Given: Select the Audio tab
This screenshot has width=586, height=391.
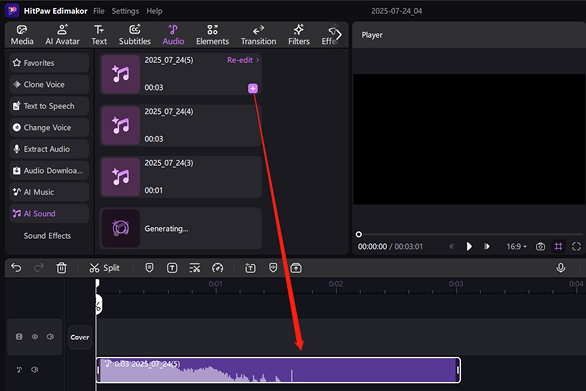Looking at the screenshot, I should [x=173, y=35].
